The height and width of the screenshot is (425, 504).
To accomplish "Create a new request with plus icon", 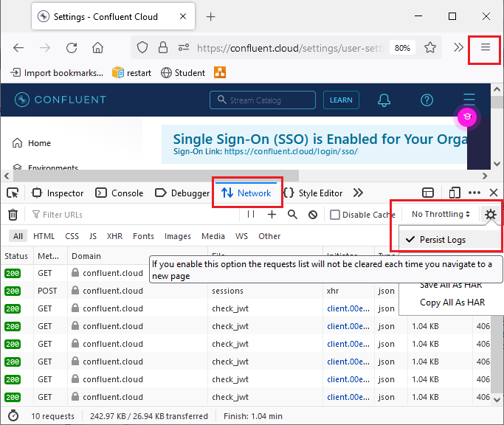I will point(272,214).
